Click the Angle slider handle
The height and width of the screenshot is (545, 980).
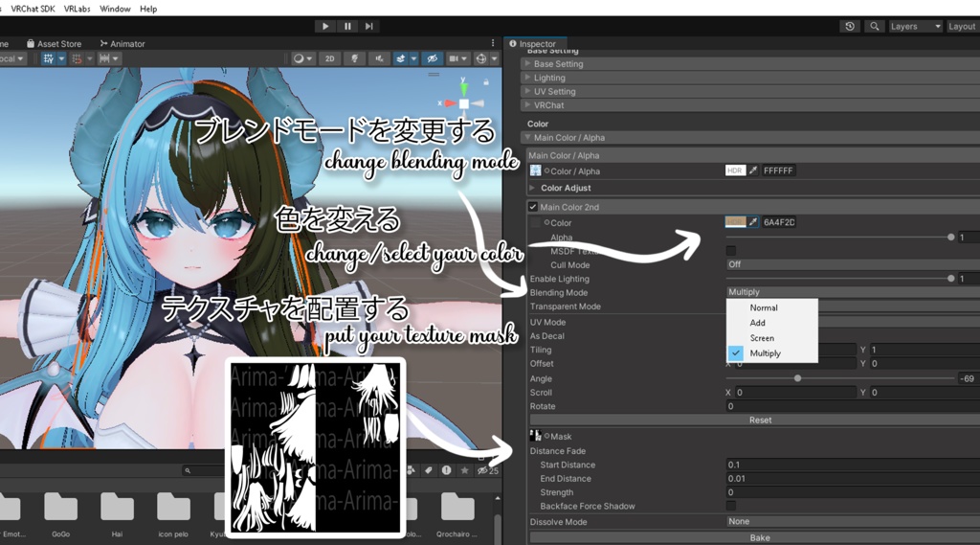[x=797, y=378]
